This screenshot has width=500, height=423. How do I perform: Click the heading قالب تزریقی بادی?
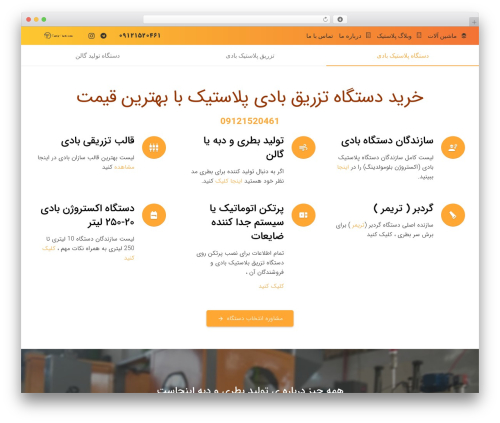point(97,141)
